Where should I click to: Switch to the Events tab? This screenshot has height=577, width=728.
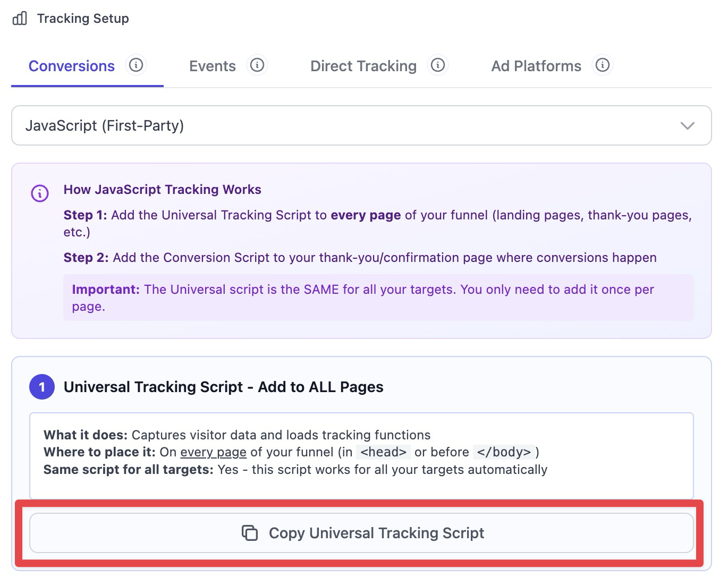pyautogui.click(x=213, y=66)
